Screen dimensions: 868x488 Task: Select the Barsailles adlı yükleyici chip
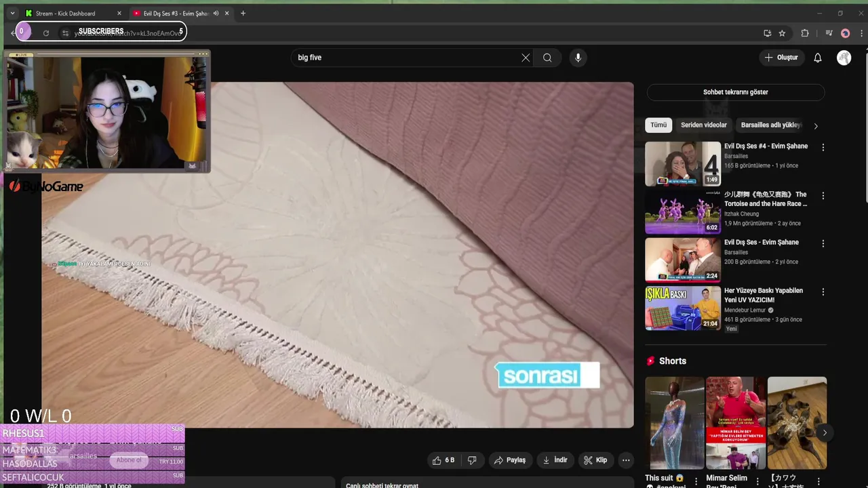coord(770,125)
